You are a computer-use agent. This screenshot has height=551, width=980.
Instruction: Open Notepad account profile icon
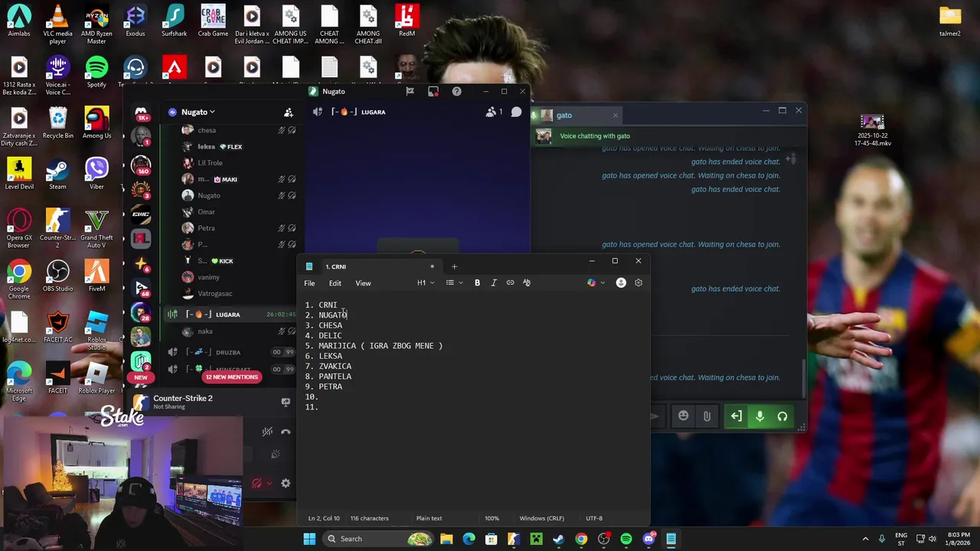point(621,283)
